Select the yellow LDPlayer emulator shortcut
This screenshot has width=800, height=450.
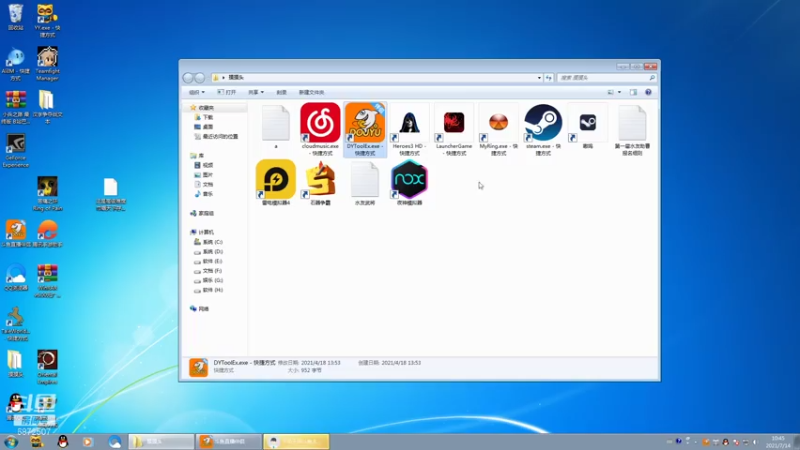pos(276,182)
